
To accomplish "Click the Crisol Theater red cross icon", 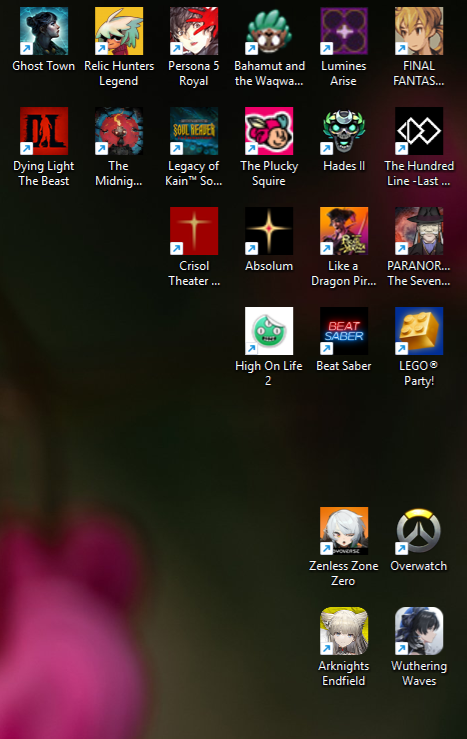I will tap(194, 231).
